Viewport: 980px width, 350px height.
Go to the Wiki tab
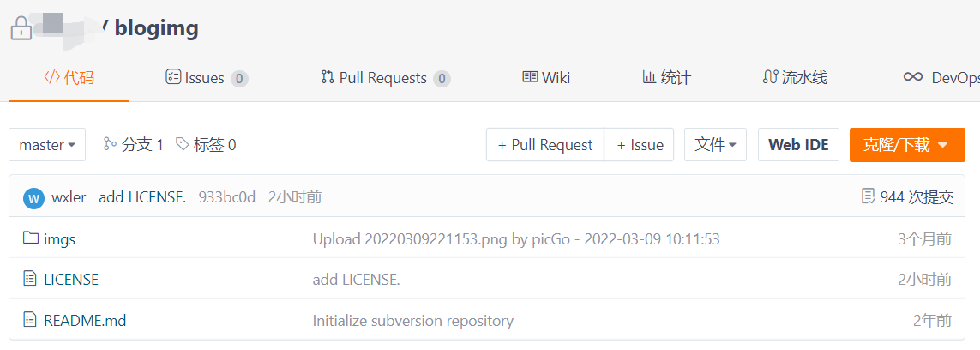(x=546, y=78)
